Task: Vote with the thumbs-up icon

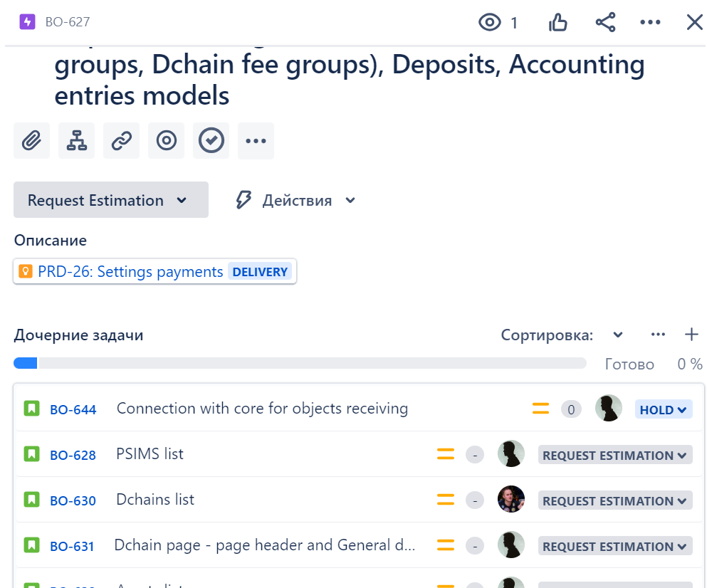Action: point(557,22)
